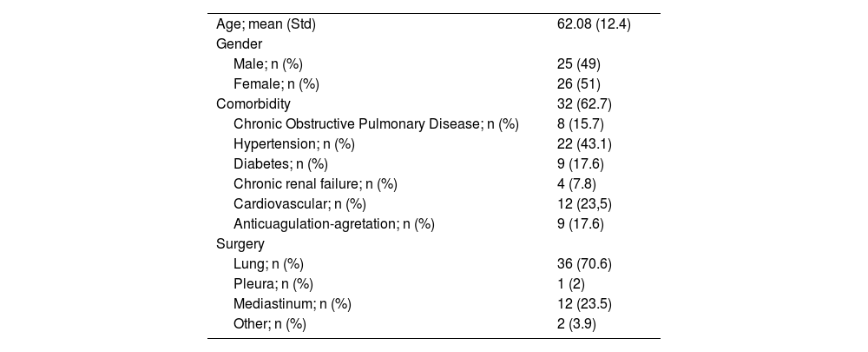
Task: Select the Chronic Obstructive Pulmonary Disease label
Action: (376, 124)
